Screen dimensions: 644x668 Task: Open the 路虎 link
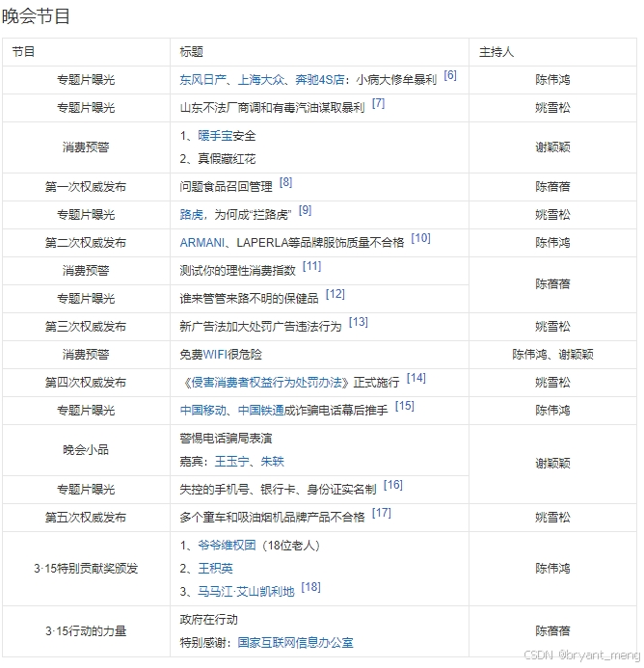pyautogui.click(x=191, y=215)
